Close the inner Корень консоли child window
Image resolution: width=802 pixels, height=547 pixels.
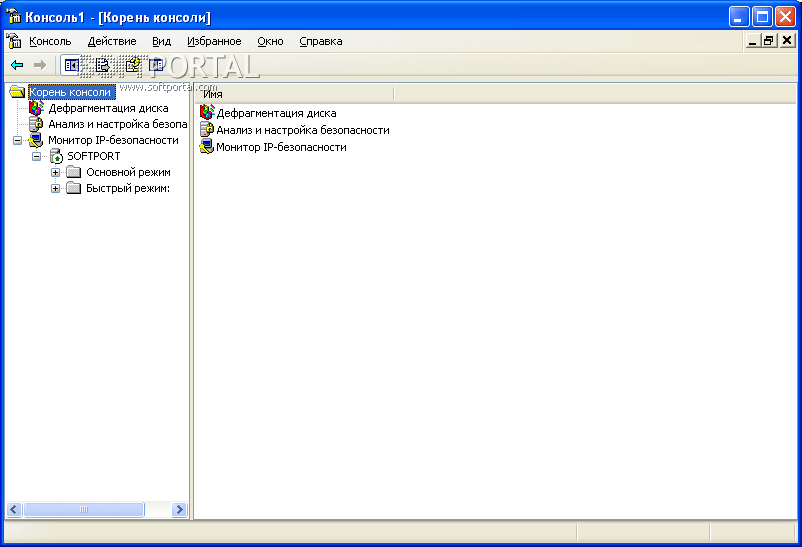click(787, 41)
